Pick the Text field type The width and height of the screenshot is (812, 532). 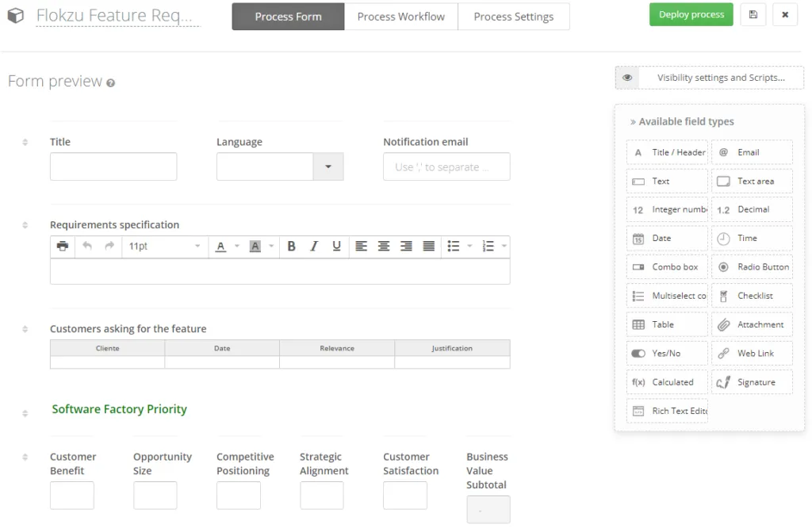tap(667, 182)
